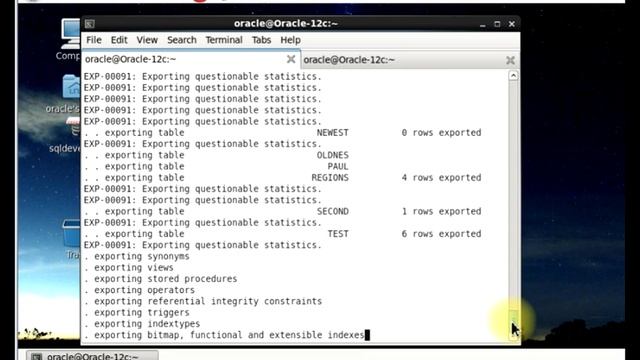
Task: Maximize the terminal window
Action: 497,24
